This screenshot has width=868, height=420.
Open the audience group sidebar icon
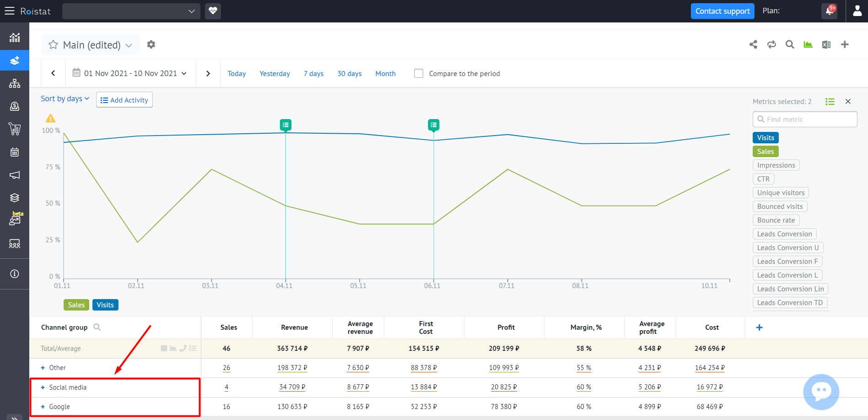pyautogui.click(x=15, y=244)
